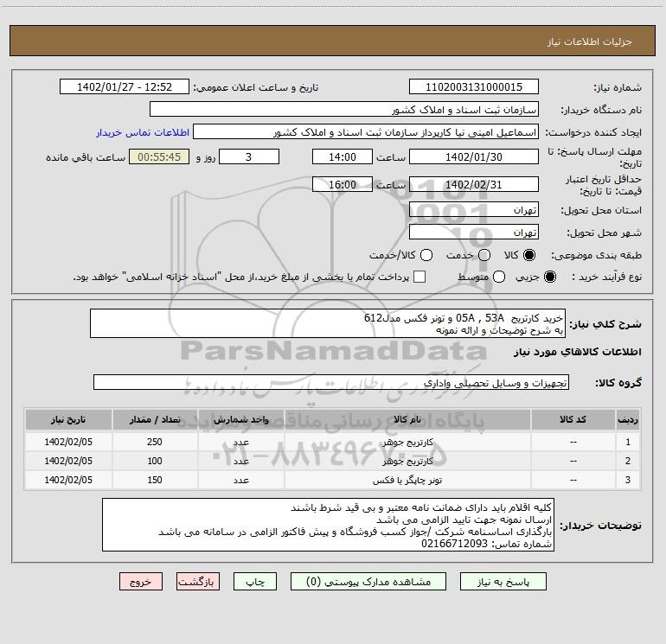The height and width of the screenshot is (644, 666).
Task: Click the delivery province field استان محل تحویل
Action: tap(474, 210)
